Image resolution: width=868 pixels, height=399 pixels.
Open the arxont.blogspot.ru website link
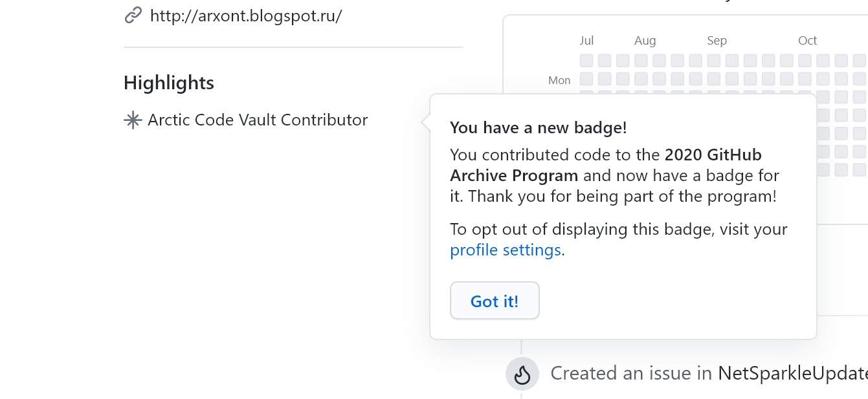tap(246, 16)
